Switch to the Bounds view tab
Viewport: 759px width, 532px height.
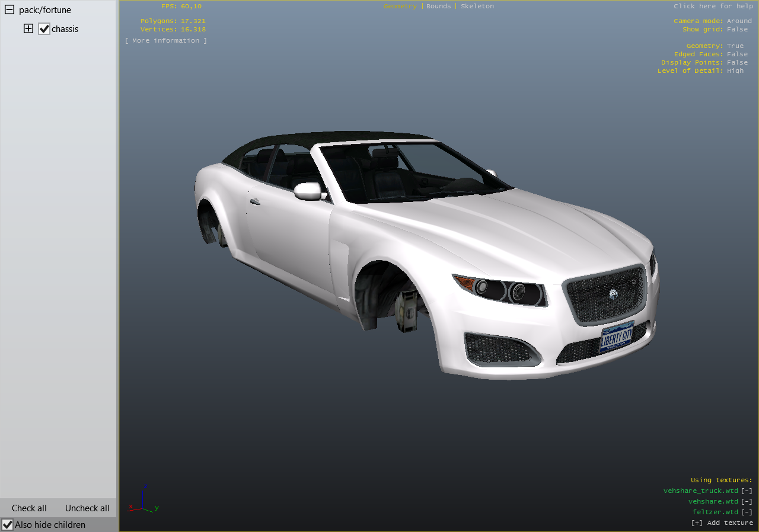pyautogui.click(x=439, y=6)
